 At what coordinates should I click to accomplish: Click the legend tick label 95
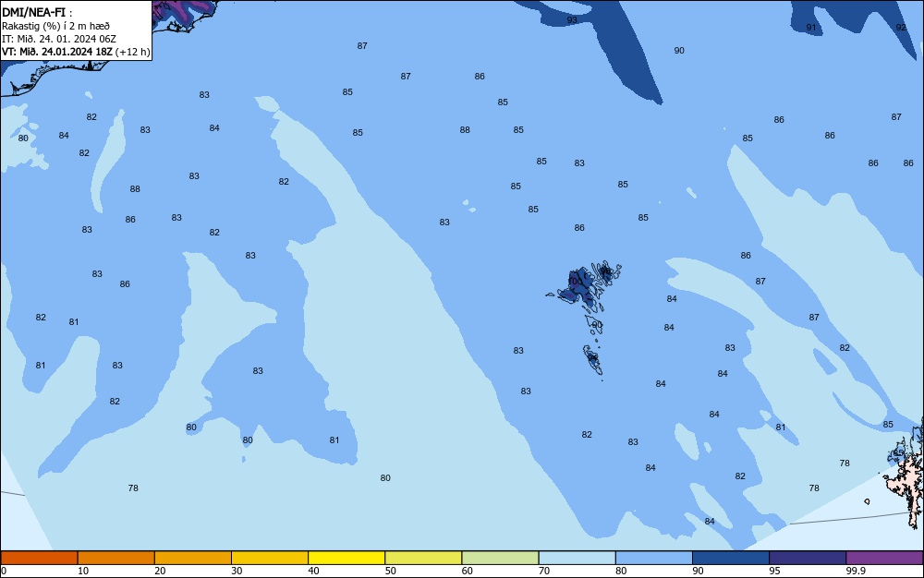click(x=774, y=571)
